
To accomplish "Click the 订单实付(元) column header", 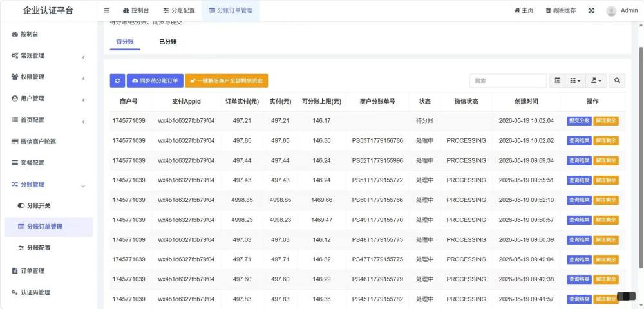I will 242,101.
